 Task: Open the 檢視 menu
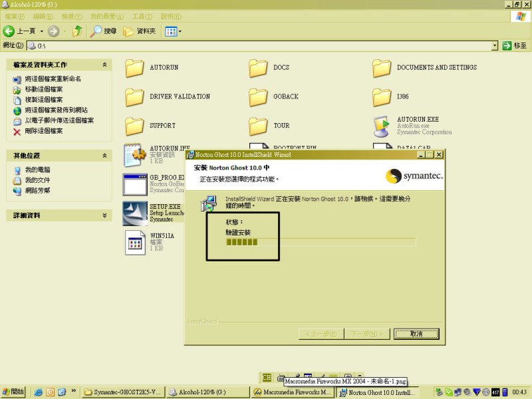[72, 16]
